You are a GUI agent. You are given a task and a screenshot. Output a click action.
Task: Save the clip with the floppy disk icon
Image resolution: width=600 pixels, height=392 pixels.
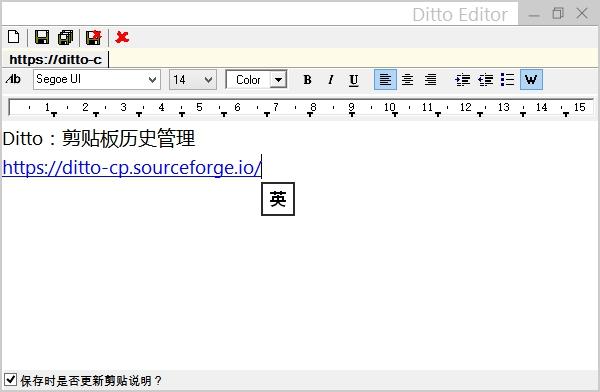42,37
